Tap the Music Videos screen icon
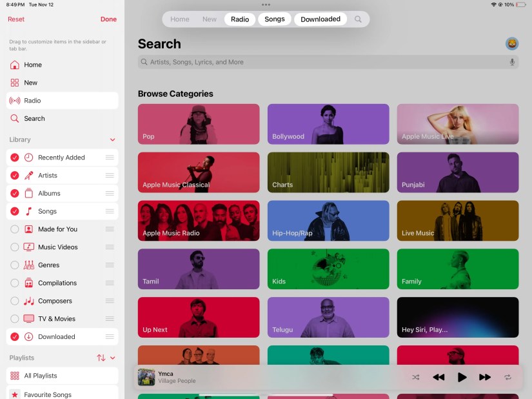The image size is (532, 399). pos(29,247)
